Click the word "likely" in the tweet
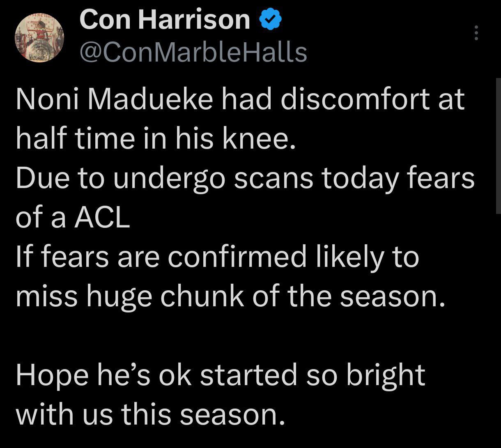 coord(347,257)
